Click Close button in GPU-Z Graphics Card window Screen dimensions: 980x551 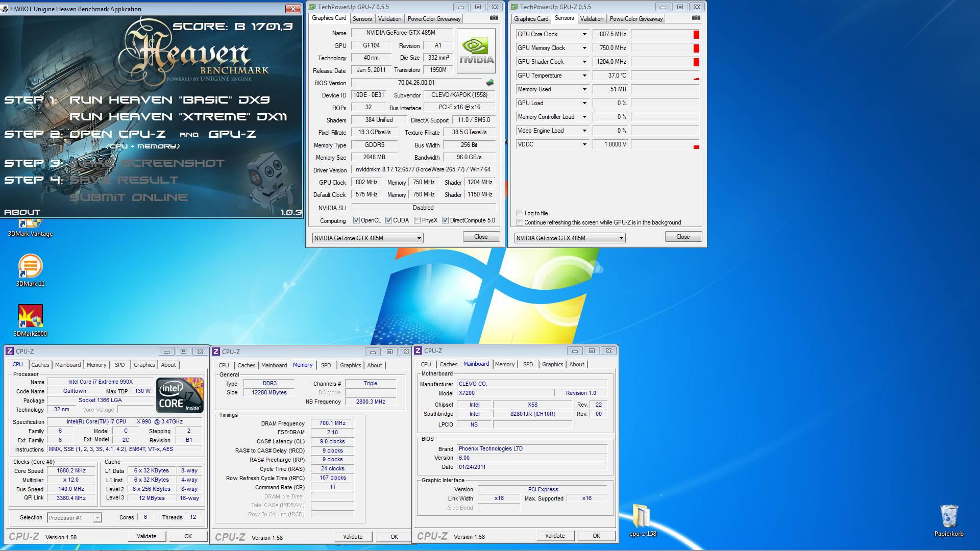pos(481,237)
